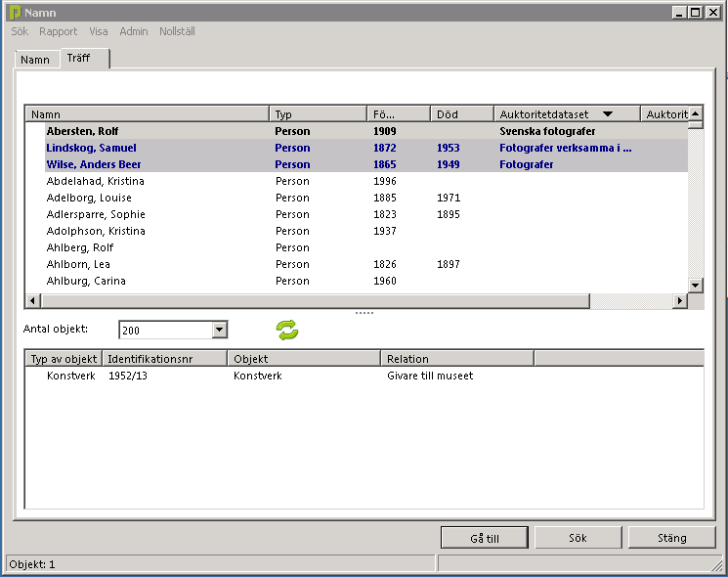This screenshot has height=577, width=728.
Task: Click the Auktoritetdataset sort arrow
Action: coord(607,113)
